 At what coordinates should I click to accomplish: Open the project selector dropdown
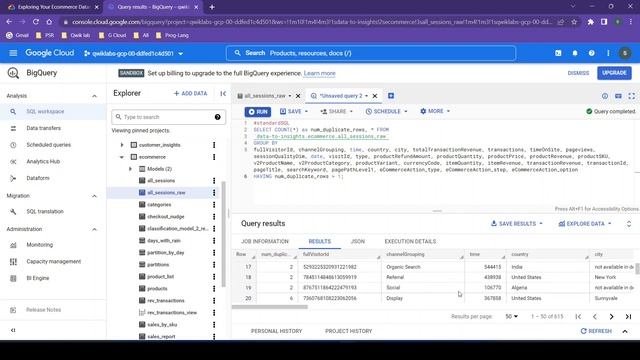133,53
